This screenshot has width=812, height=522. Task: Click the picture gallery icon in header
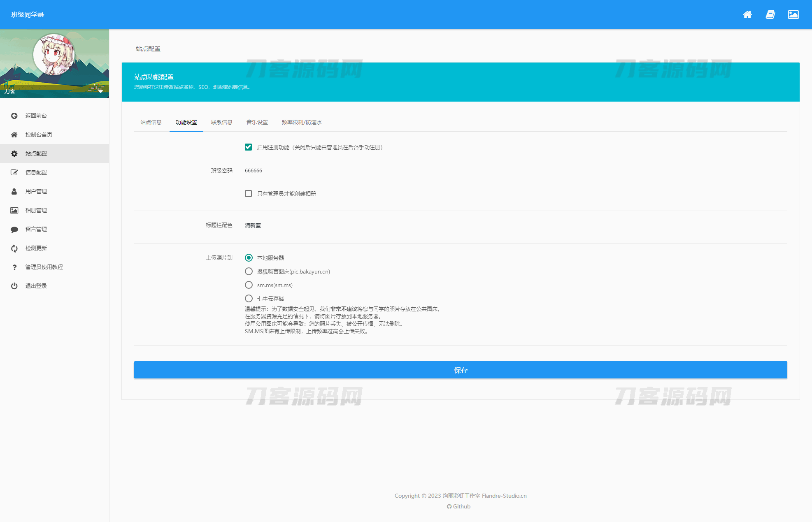(793, 15)
